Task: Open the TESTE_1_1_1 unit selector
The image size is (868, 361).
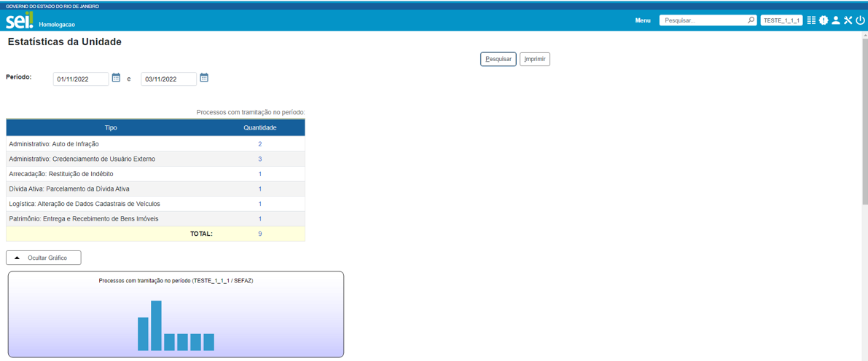Action: (781, 20)
